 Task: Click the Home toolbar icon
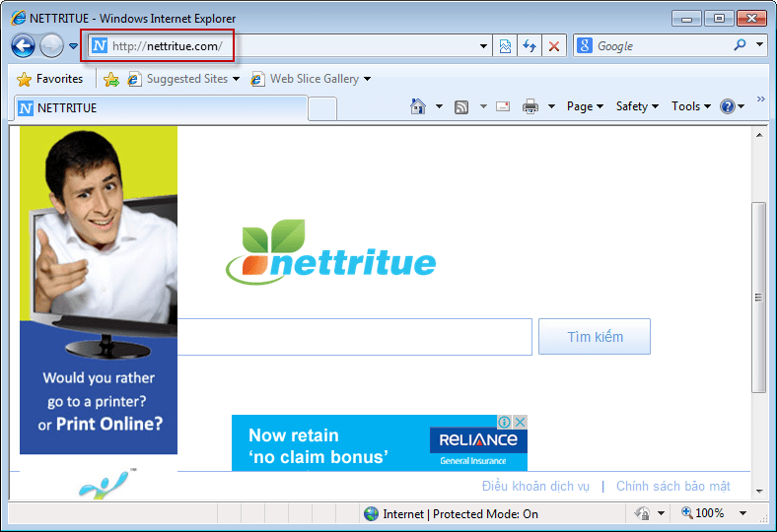pyautogui.click(x=418, y=106)
